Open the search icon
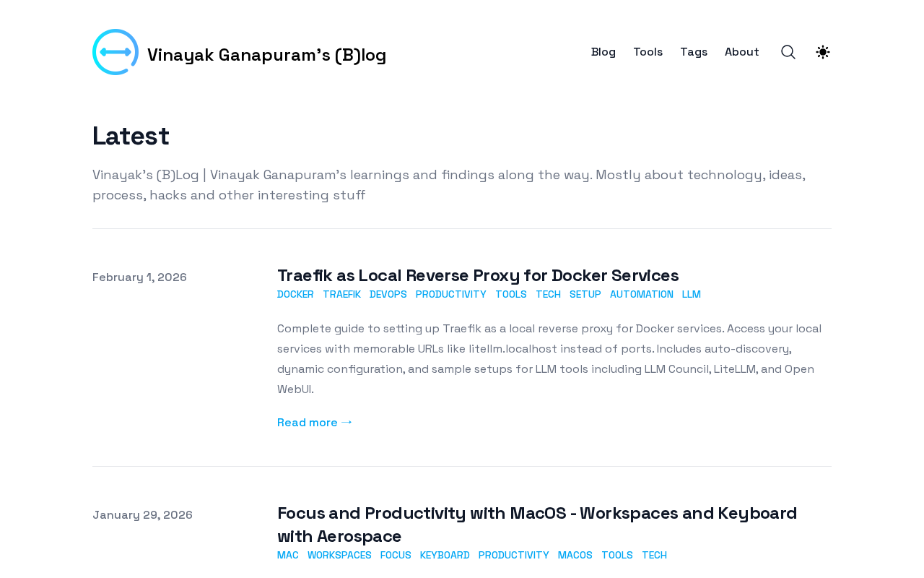 788,52
